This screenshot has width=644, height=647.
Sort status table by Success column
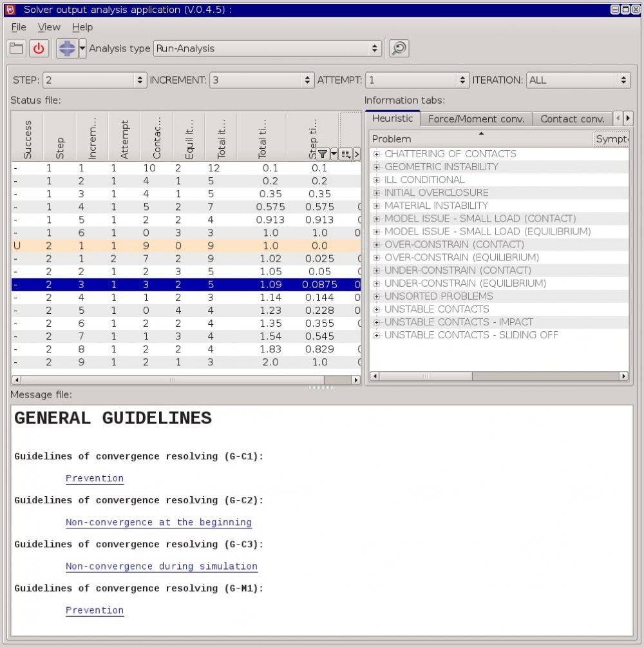pyautogui.click(x=27, y=137)
